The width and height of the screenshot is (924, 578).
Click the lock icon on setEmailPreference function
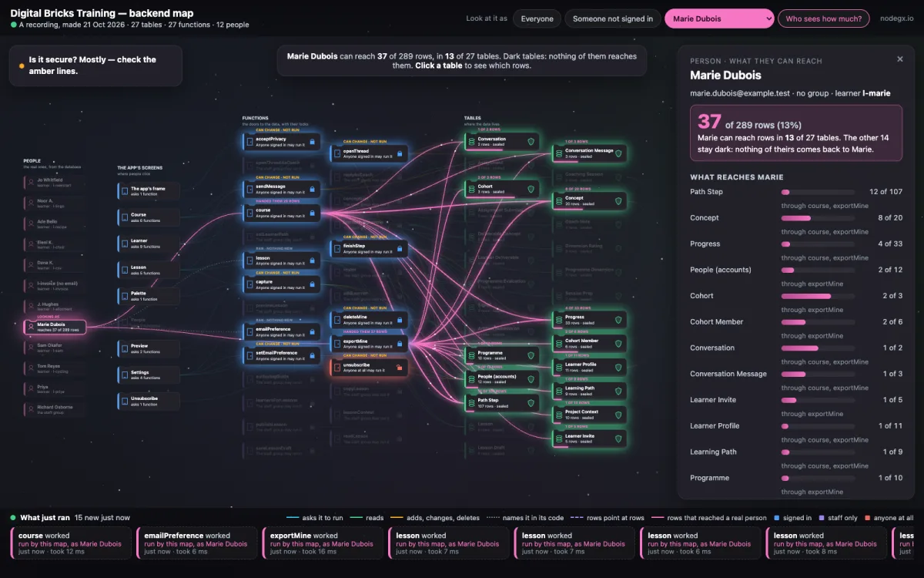click(312, 355)
